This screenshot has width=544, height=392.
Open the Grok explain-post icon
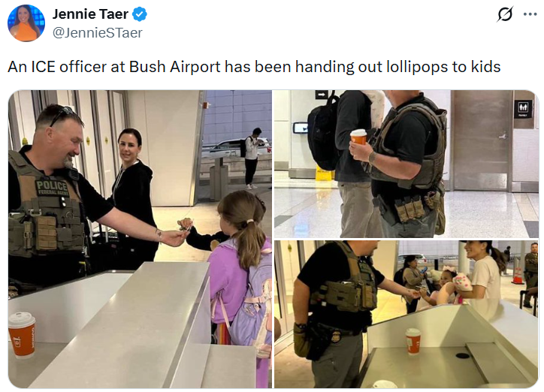tap(505, 14)
